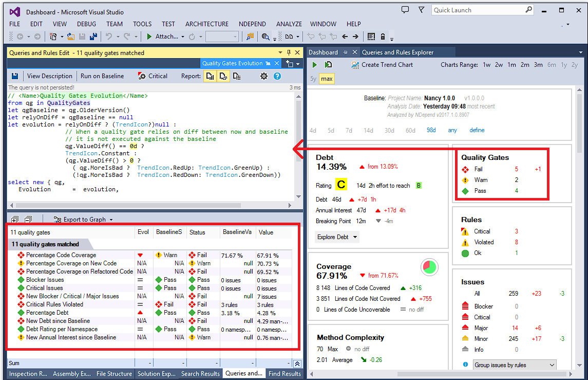
Task: Click the yellow C debt rating swatch
Action: (x=341, y=185)
